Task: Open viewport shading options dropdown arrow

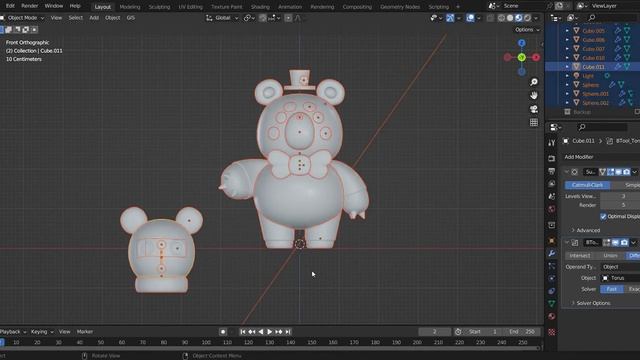Action: 536,18
